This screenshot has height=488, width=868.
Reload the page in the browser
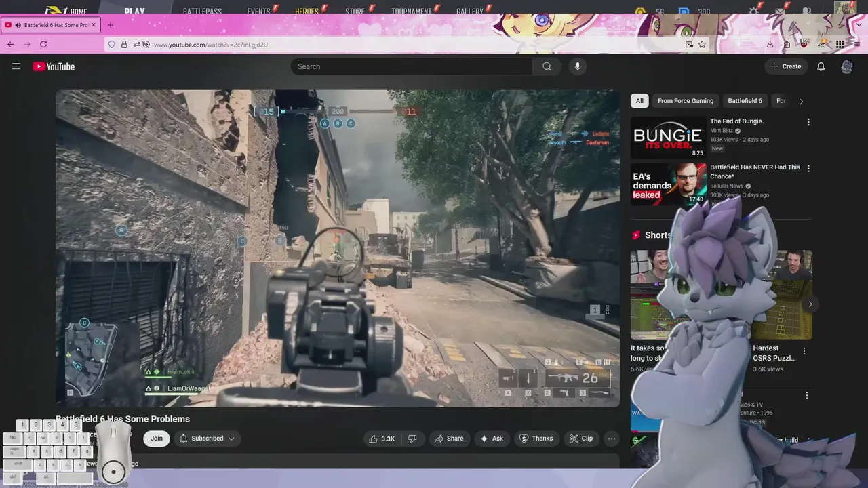click(x=43, y=44)
